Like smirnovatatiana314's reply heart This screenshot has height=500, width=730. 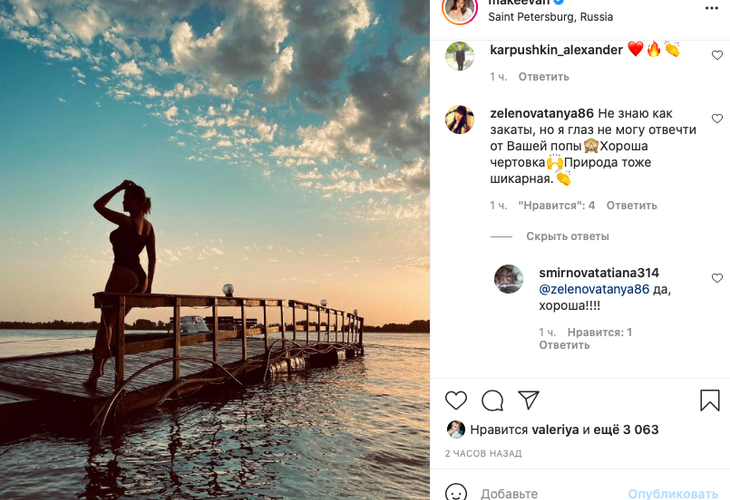point(717,278)
